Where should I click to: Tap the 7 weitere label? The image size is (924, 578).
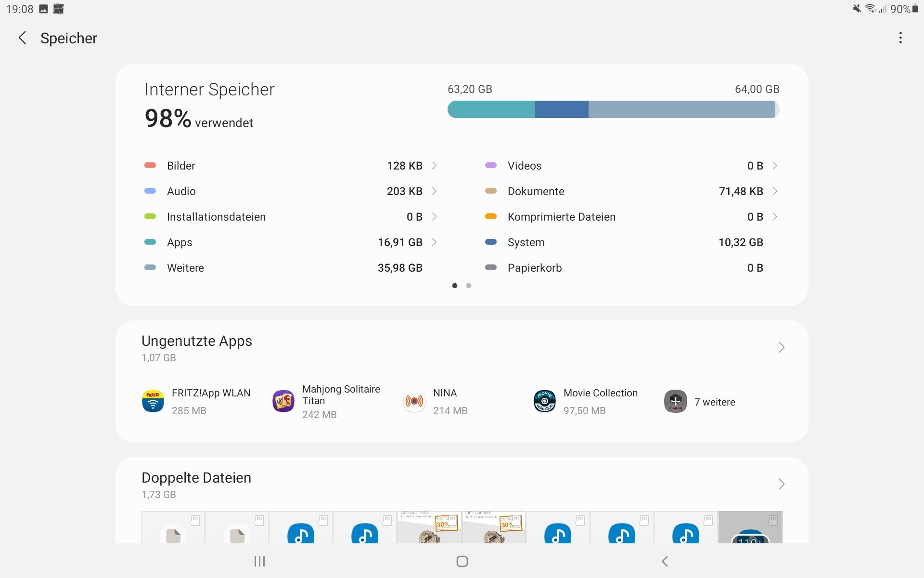coord(715,402)
